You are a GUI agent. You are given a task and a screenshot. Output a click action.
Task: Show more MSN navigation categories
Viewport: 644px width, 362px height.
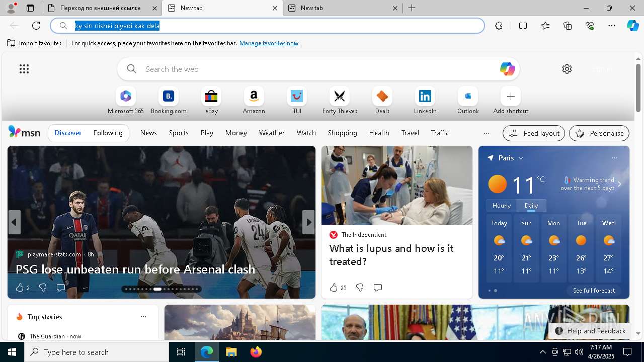pyautogui.click(x=486, y=133)
